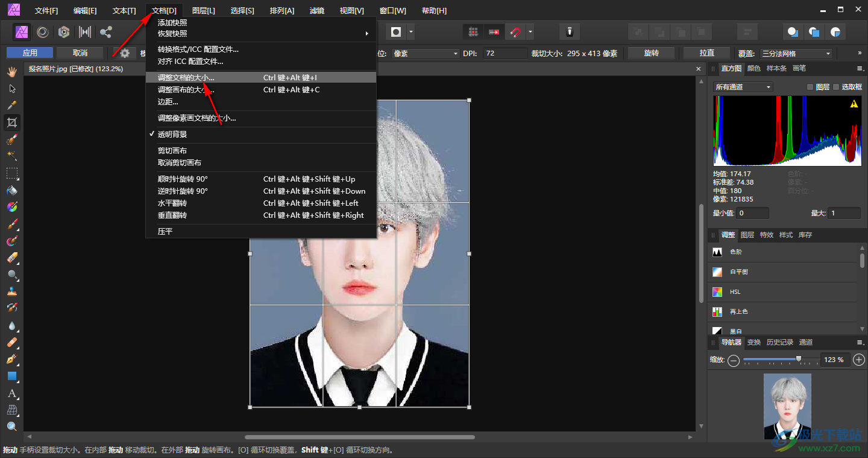Expand the snapping options dropdown arrow
The width and height of the screenshot is (868, 458).
[x=530, y=32]
